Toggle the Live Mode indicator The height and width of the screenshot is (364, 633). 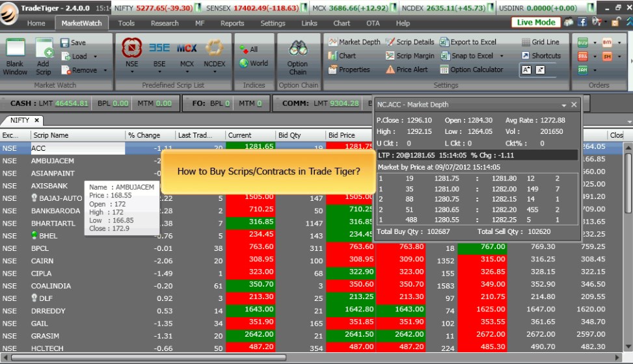pyautogui.click(x=536, y=22)
